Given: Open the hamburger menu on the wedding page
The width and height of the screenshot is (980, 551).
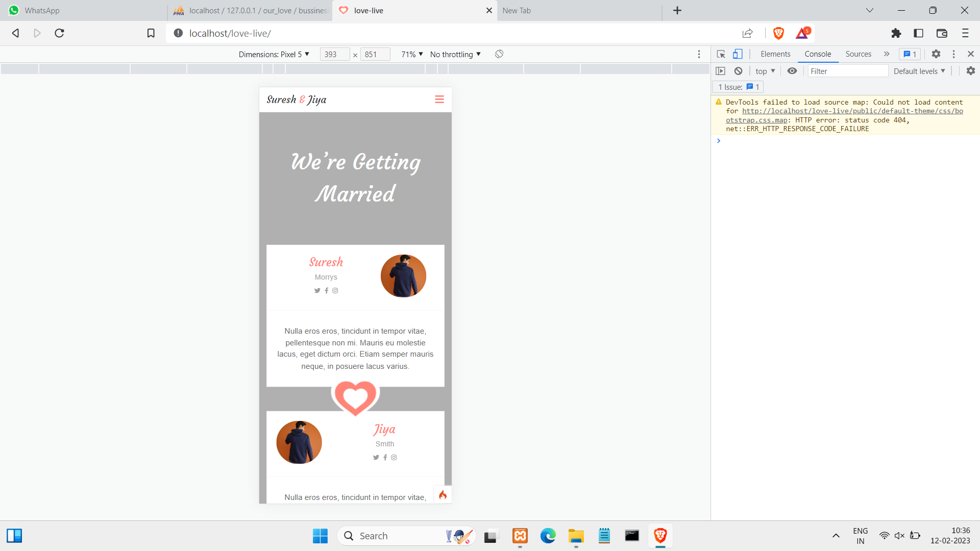Looking at the screenshot, I should (439, 99).
